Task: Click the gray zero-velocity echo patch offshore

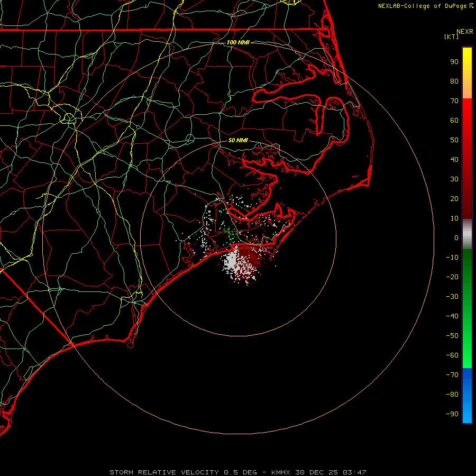Action: (x=232, y=260)
